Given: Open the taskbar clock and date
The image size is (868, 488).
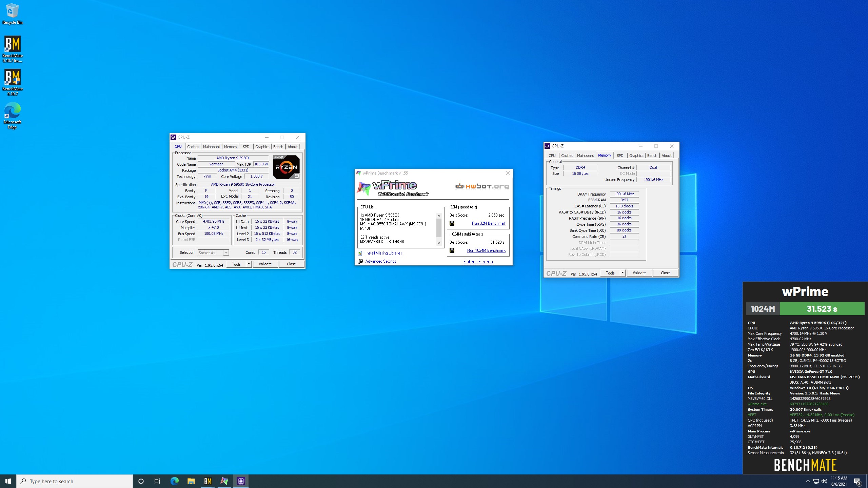Looking at the screenshot, I should 839,481.
